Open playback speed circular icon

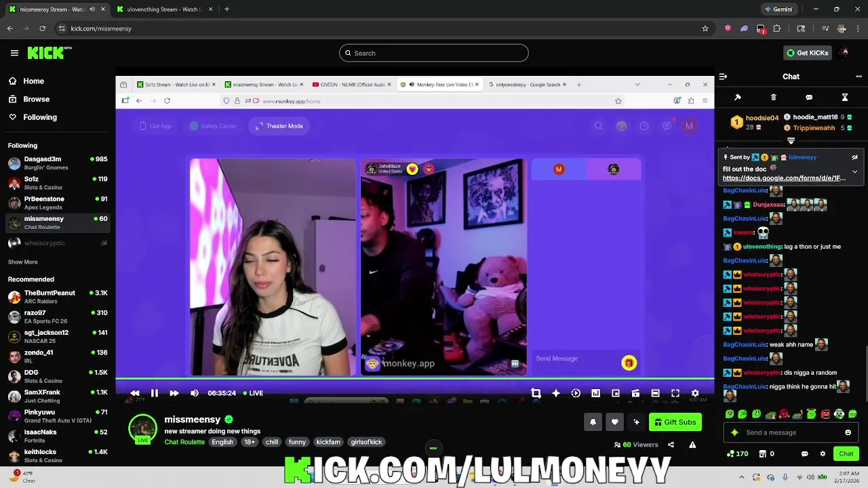(576, 393)
